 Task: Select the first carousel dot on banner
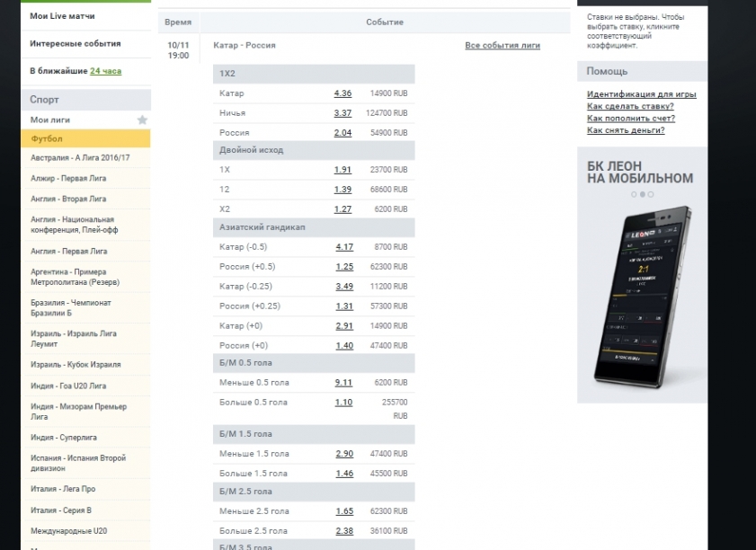634,194
